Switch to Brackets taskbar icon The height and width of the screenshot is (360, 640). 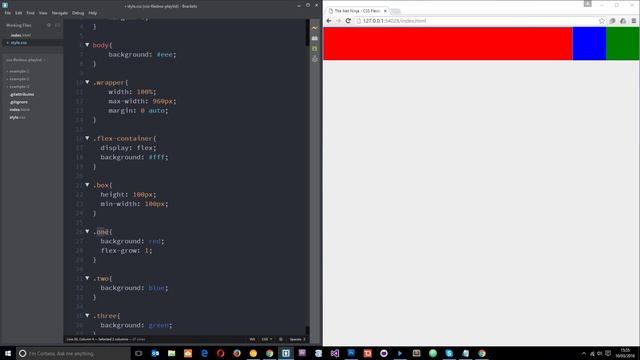coord(286,353)
